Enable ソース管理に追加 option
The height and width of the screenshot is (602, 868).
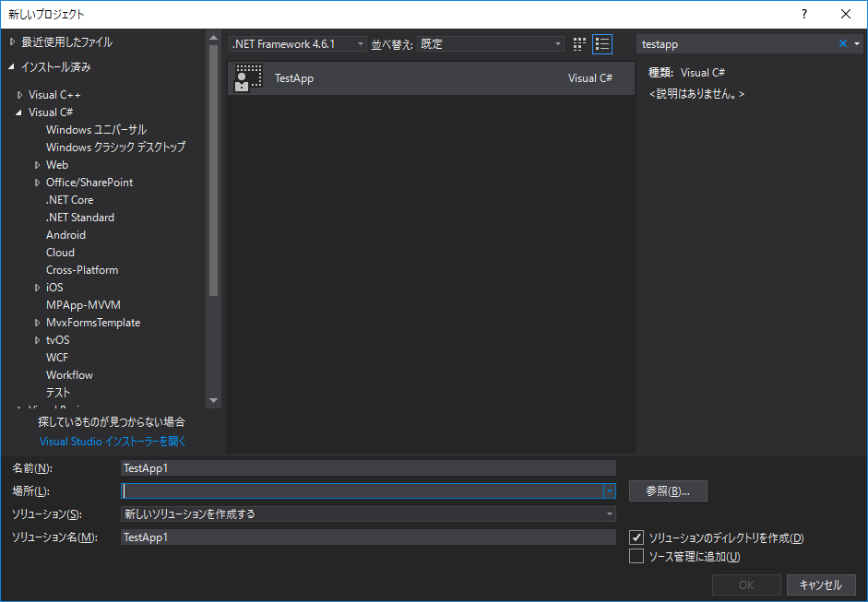(x=636, y=556)
